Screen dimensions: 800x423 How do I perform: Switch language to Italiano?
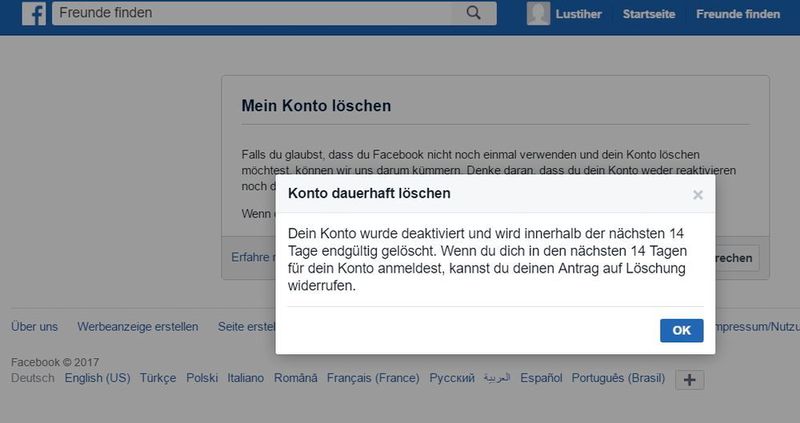click(x=245, y=378)
